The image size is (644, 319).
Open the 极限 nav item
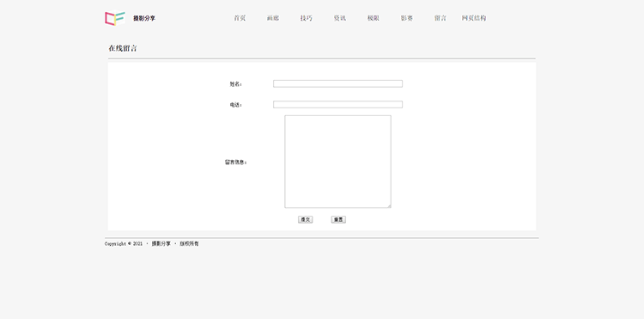(374, 18)
